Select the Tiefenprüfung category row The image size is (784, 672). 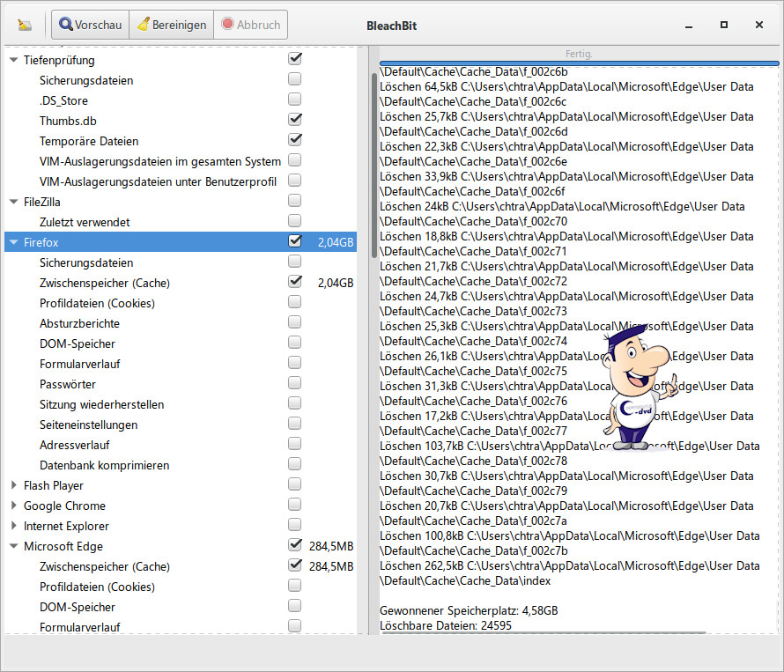(x=59, y=60)
